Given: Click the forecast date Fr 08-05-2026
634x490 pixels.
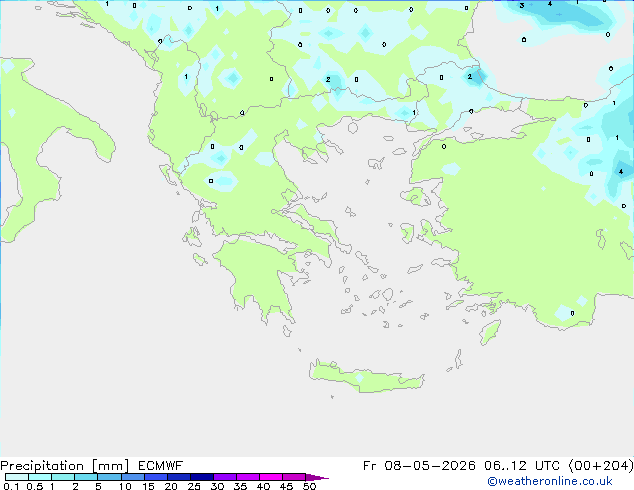Looking at the screenshot, I should pos(419,466).
